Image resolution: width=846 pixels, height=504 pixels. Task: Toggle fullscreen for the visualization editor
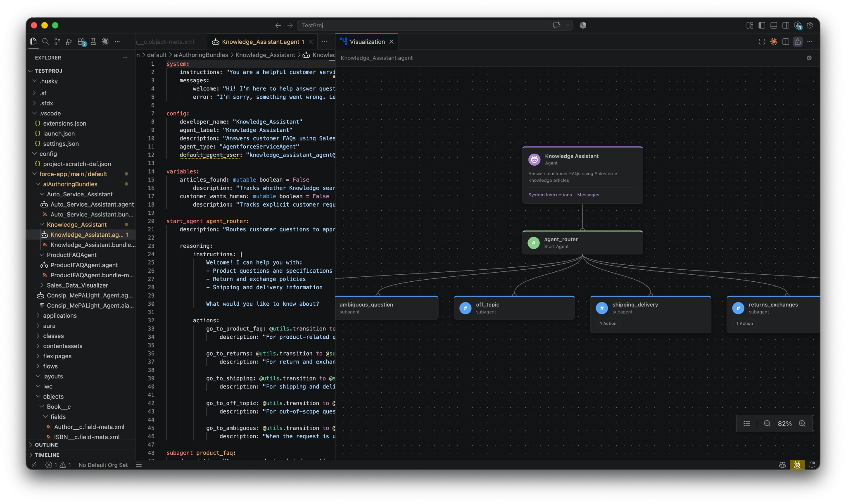[762, 42]
